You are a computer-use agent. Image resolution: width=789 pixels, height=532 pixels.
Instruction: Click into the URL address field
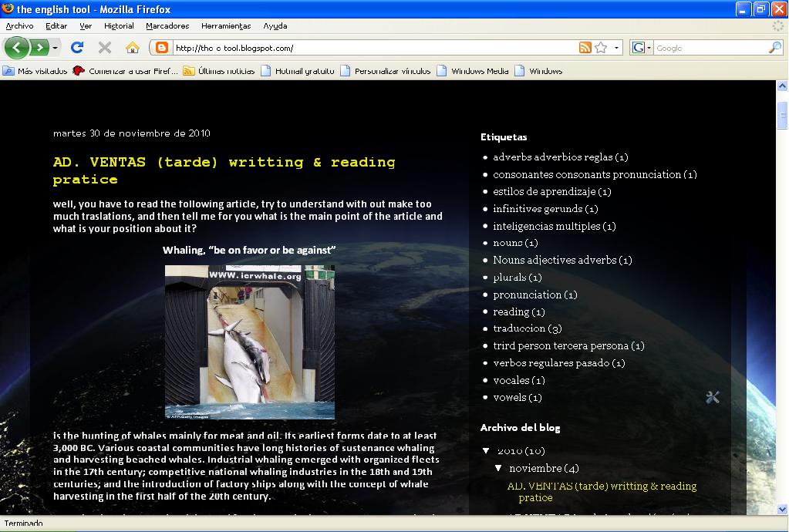[375, 48]
